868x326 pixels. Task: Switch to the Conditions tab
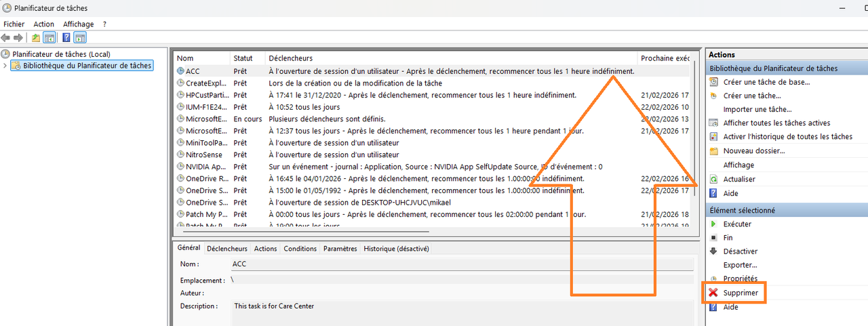pyautogui.click(x=300, y=249)
